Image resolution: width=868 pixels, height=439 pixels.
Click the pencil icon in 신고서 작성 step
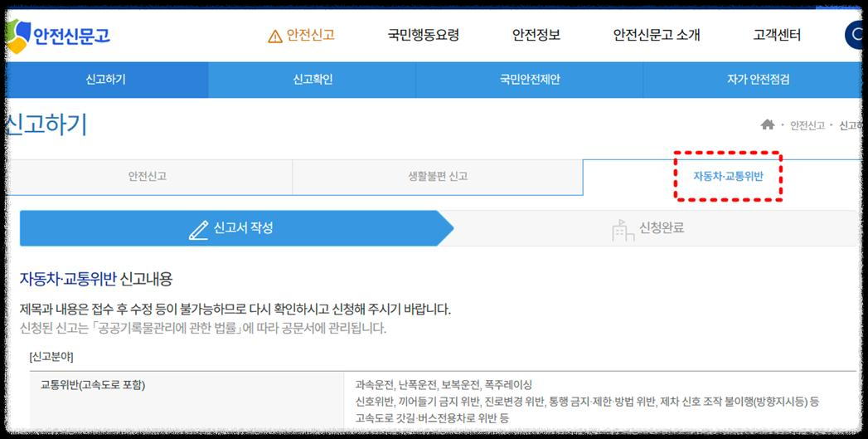pyautogui.click(x=198, y=228)
